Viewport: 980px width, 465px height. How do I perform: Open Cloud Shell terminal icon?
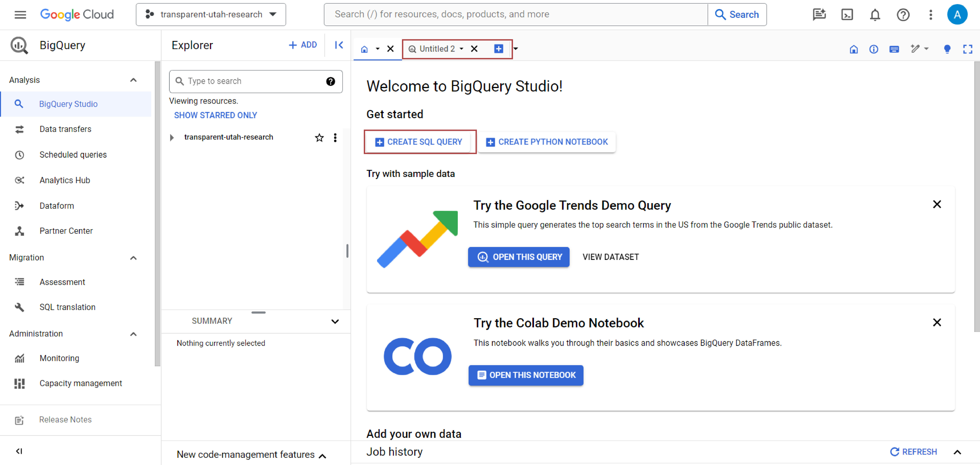[847, 14]
